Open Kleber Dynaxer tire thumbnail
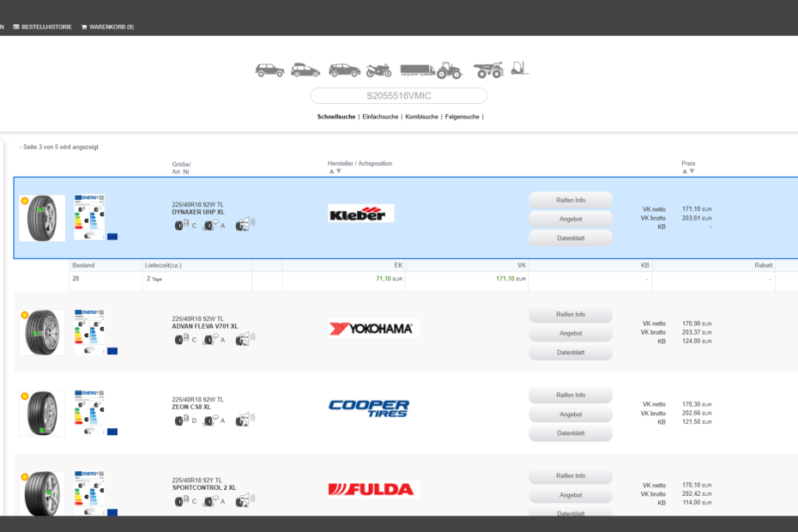 [42, 218]
